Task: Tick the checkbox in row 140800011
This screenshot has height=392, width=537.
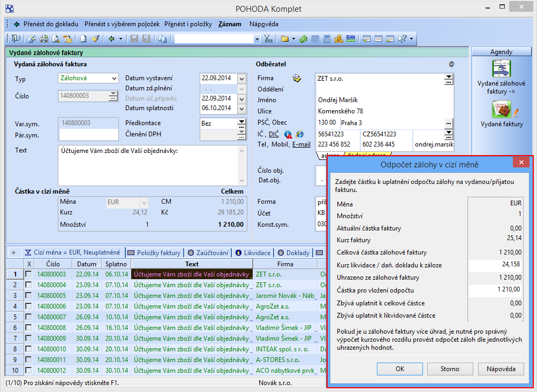Action: point(28,360)
